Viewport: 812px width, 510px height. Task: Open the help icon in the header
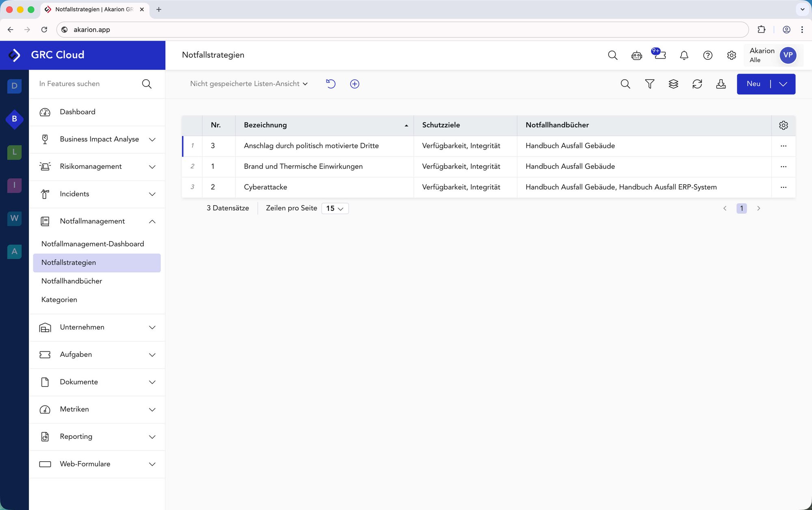(707, 55)
